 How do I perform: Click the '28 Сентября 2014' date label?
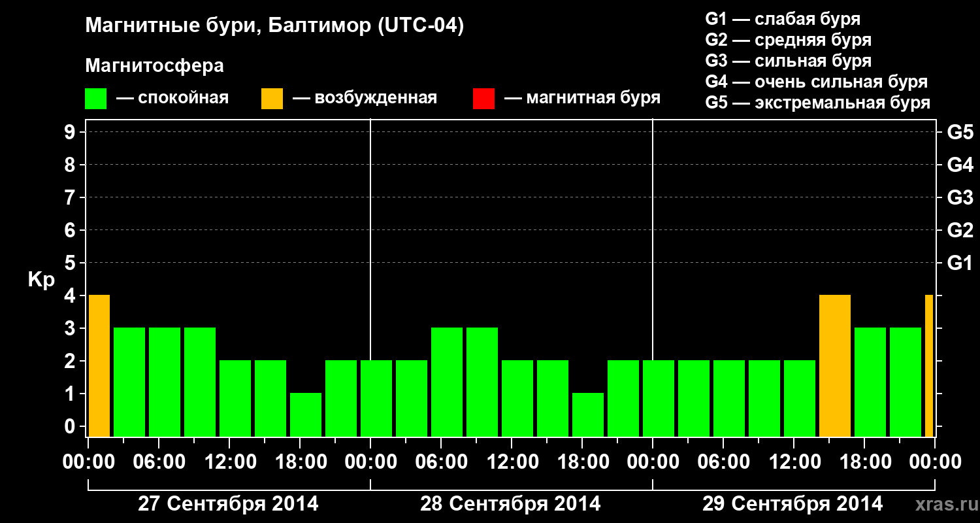coord(510,504)
